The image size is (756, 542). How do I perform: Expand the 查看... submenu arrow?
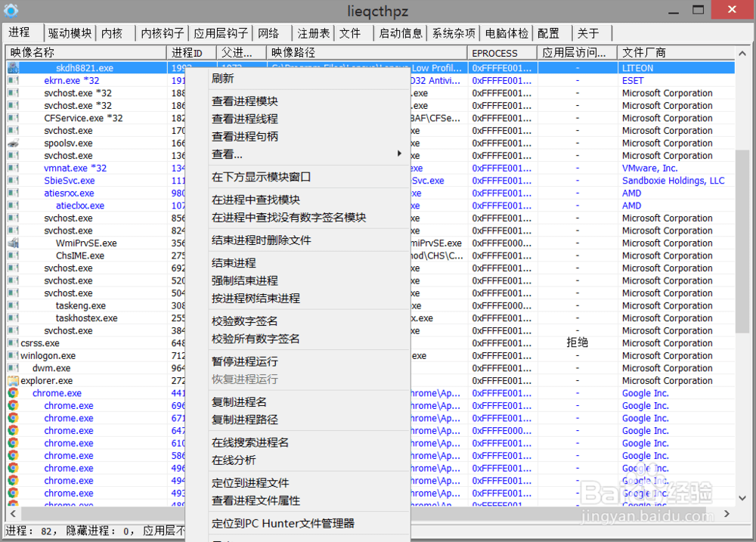point(399,154)
